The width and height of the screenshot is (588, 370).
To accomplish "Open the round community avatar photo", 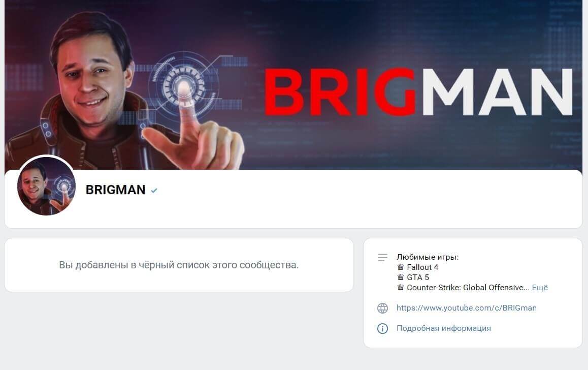I will pos(47,186).
